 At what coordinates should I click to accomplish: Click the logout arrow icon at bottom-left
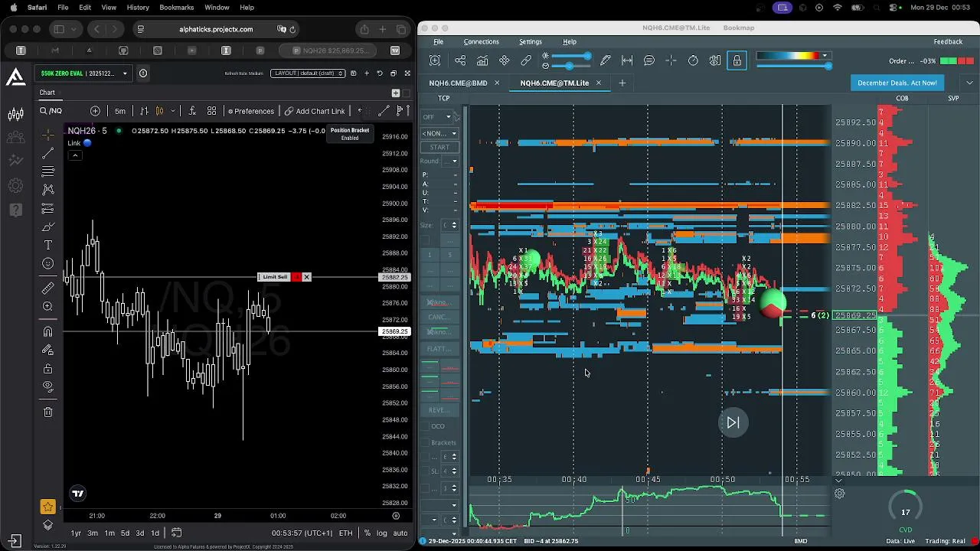15,540
